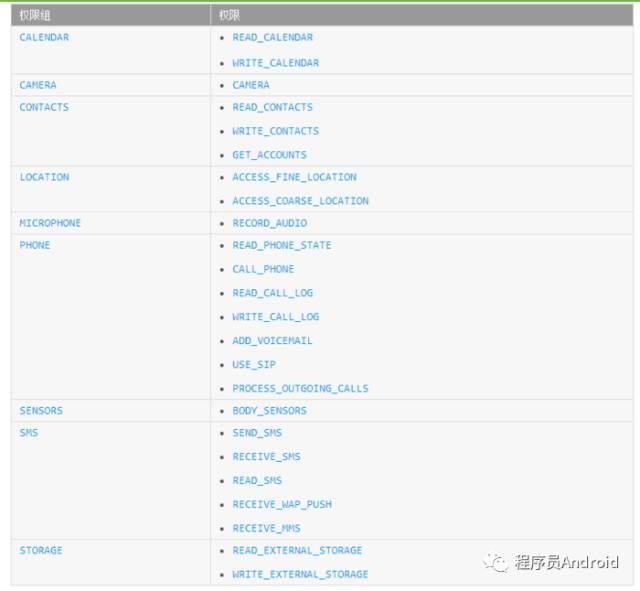The height and width of the screenshot is (591, 640).
Task: Click the 权限 column header
Action: pyautogui.click(x=422, y=16)
